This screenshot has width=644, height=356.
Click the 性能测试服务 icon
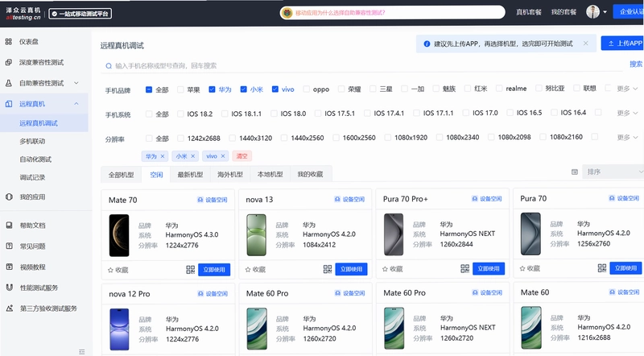(x=9, y=288)
